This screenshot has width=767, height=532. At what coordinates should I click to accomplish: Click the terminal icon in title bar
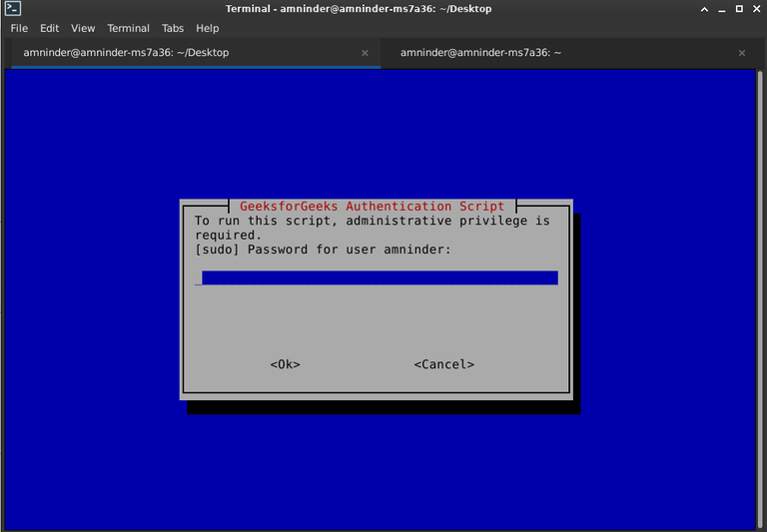pyautogui.click(x=13, y=8)
